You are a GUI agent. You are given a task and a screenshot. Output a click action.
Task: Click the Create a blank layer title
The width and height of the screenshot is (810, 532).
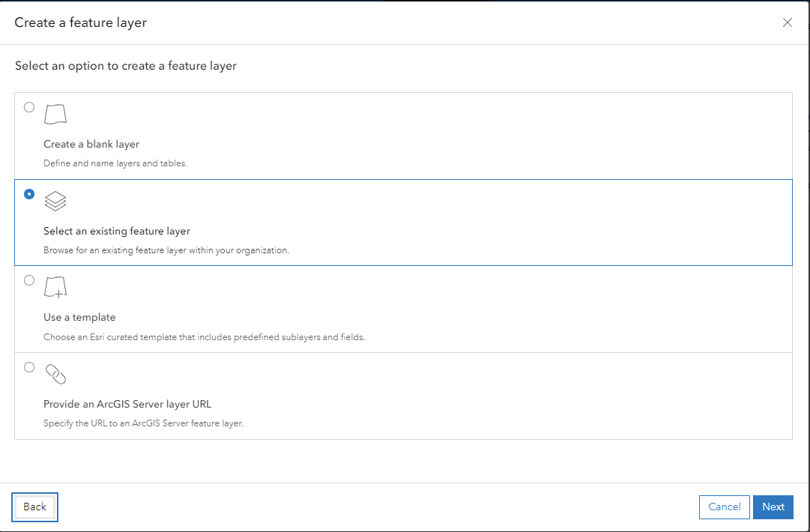coord(91,144)
